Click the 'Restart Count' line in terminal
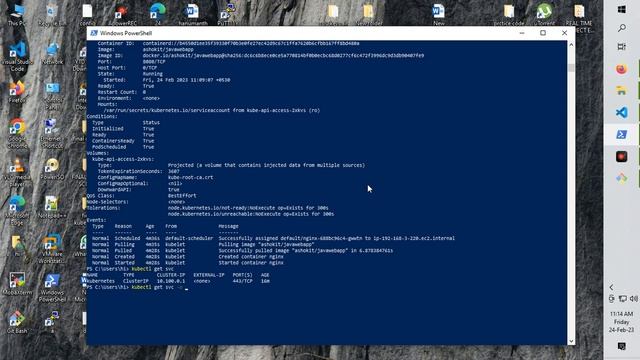 click(122, 92)
